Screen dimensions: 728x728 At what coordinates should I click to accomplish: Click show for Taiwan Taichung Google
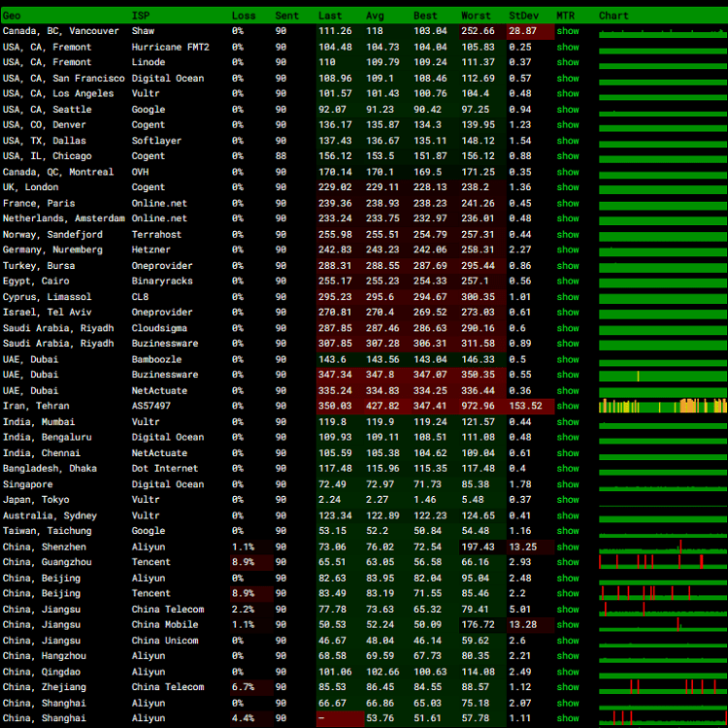coord(568,531)
